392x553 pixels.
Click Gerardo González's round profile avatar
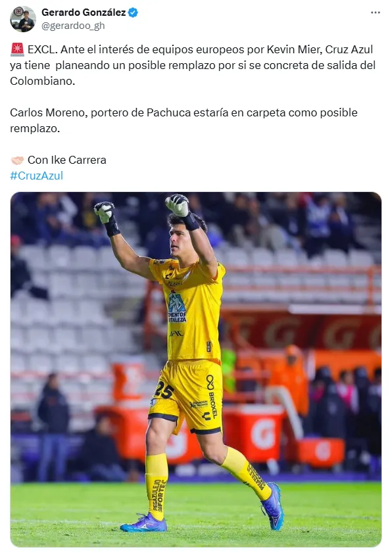[x=22, y=19]
